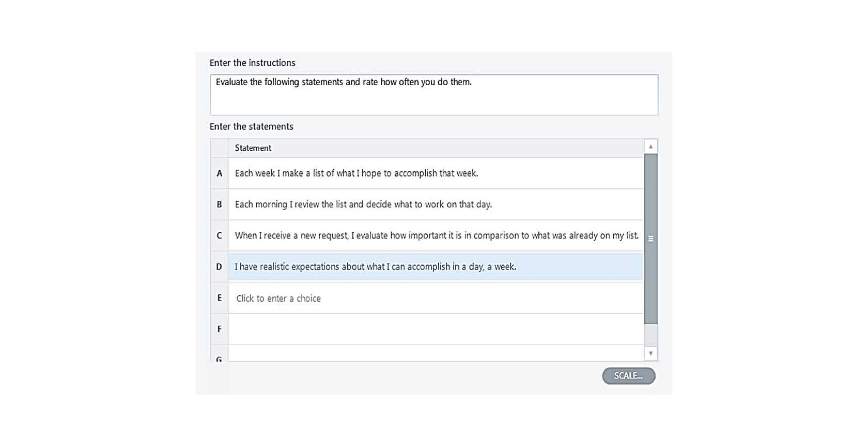868x444 pixels.
Task: Select statement C about receiving a new request
Action: pyautogui.click(x=436, y=235)
